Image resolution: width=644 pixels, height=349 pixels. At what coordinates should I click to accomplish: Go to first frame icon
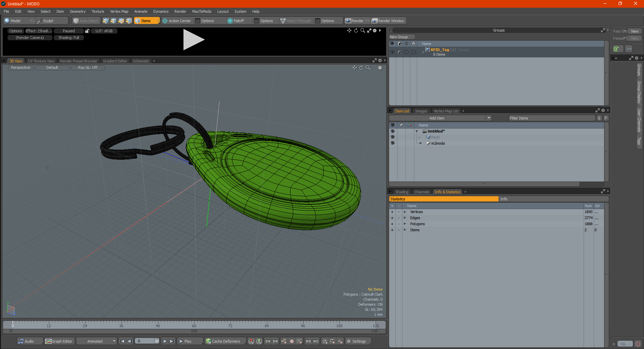122,341
